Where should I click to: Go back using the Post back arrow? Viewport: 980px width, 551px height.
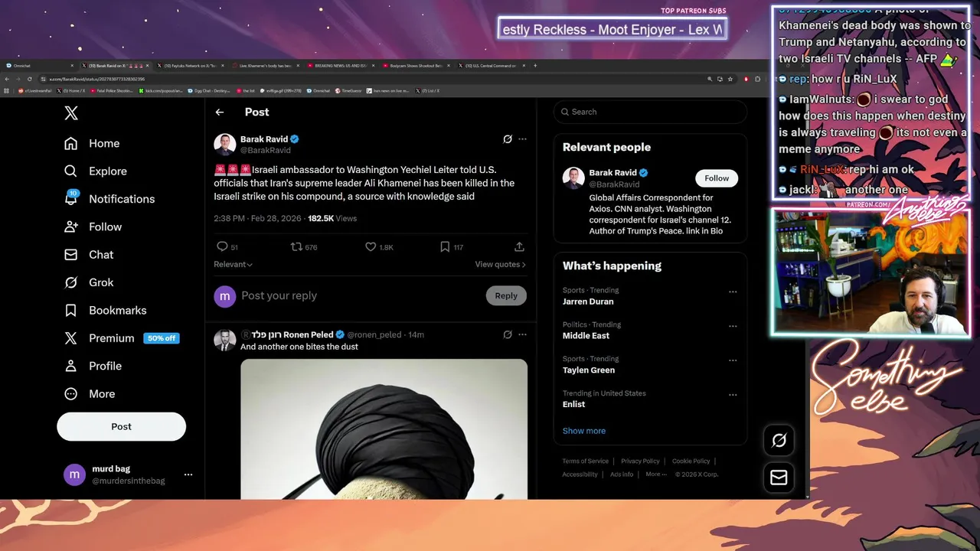220,112
